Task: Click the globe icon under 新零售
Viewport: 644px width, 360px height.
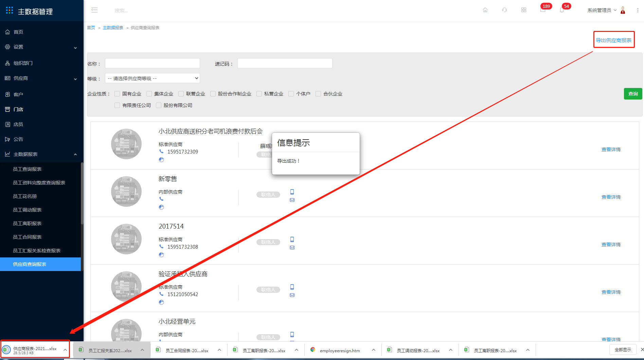Action: pos(161,207)
